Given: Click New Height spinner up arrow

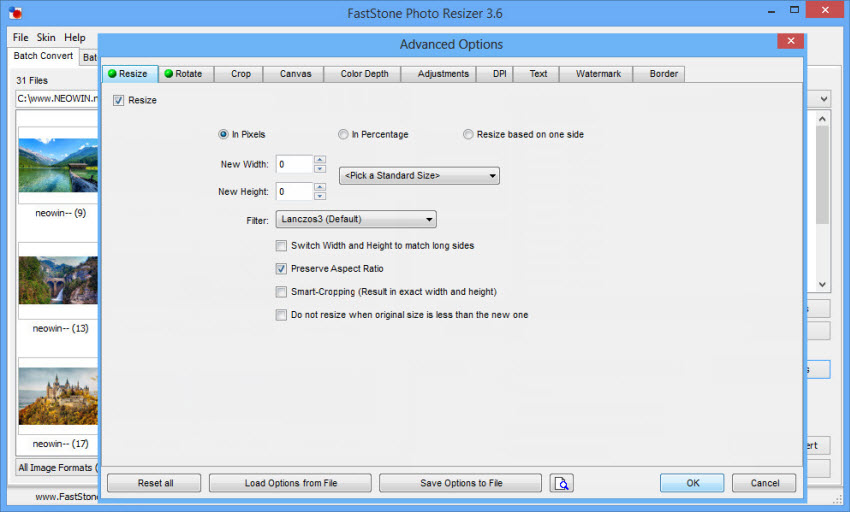Looking at the screenshot, I should [320, 187].
